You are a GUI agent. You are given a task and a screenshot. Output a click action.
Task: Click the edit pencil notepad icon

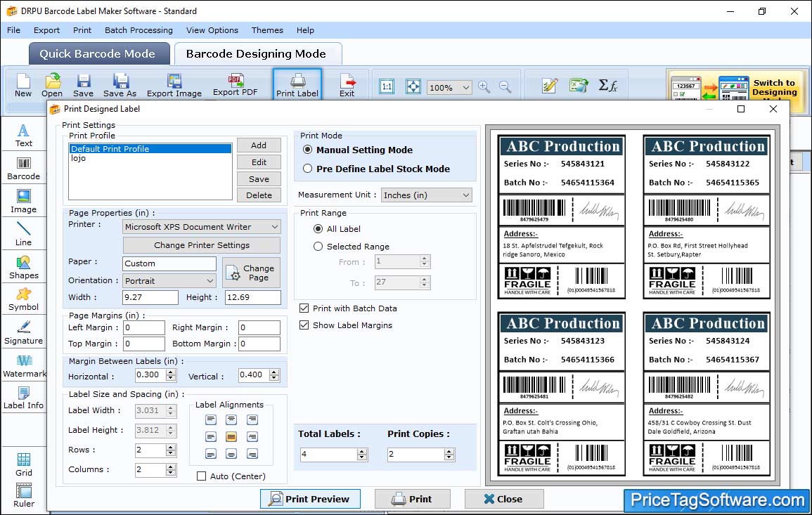pos(550,86)
